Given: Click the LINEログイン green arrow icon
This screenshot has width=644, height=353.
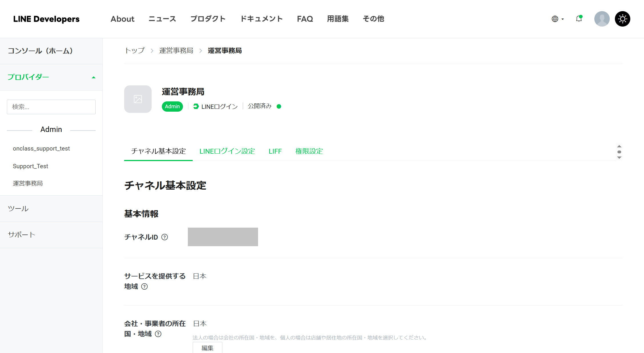Looking at the screenshot, I should point(196,106).
